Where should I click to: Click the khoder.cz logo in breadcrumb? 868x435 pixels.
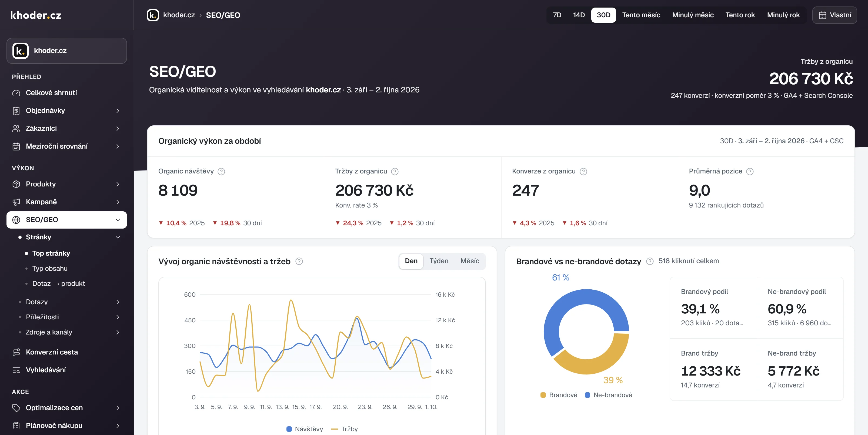(153, 15)
